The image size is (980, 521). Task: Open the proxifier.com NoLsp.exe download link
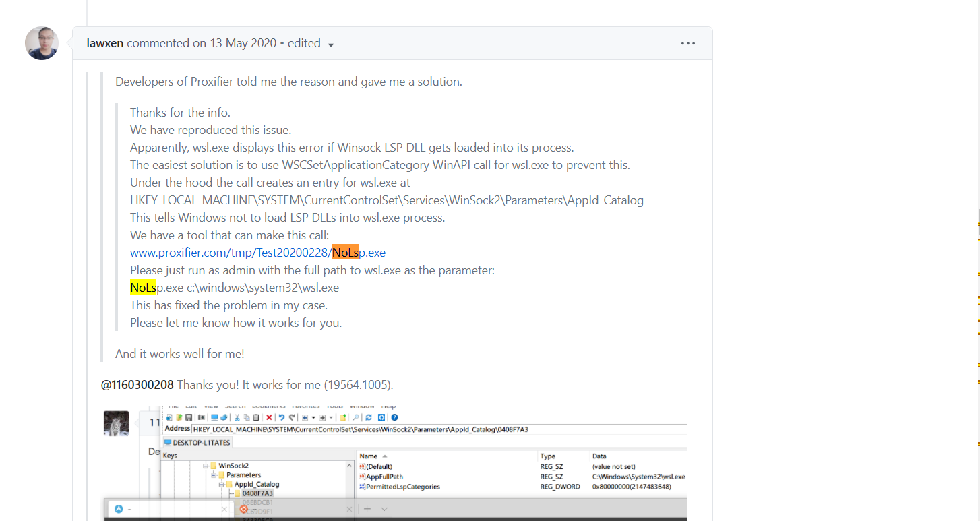point(257,253)
